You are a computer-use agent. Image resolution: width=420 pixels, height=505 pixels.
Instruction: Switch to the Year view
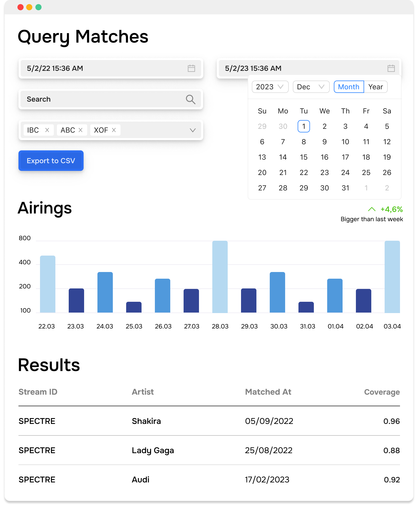pos(375,87)
